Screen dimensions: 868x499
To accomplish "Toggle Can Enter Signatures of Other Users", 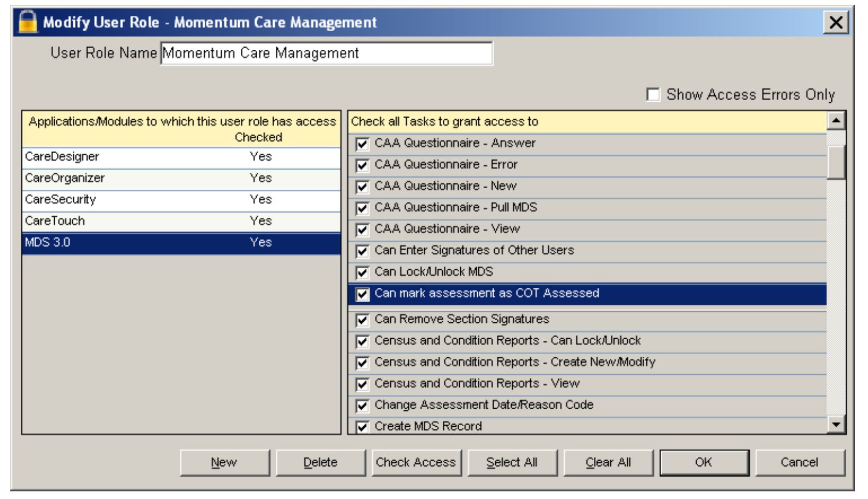I will coord(362,251).
